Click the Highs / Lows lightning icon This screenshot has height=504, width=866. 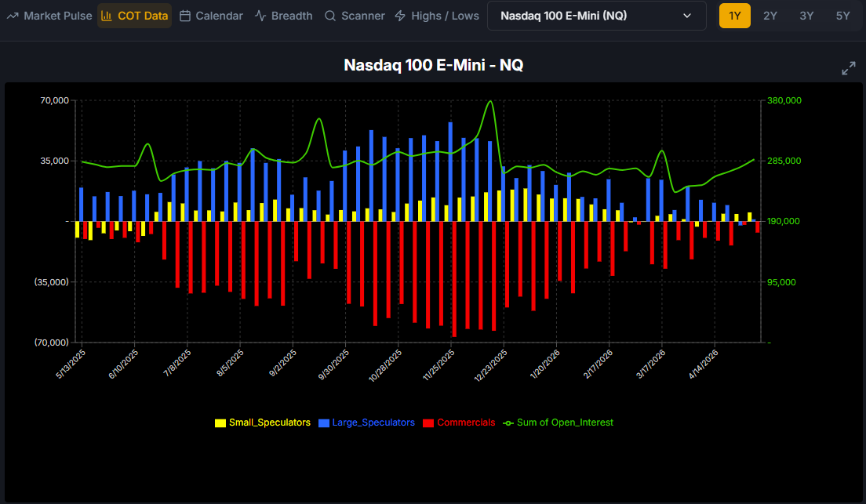point(400,16)
